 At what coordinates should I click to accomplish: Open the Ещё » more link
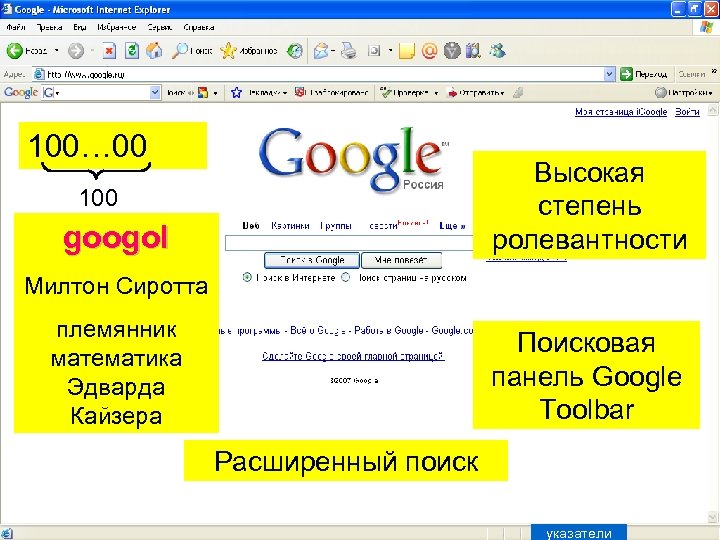[x=452, y=225]
